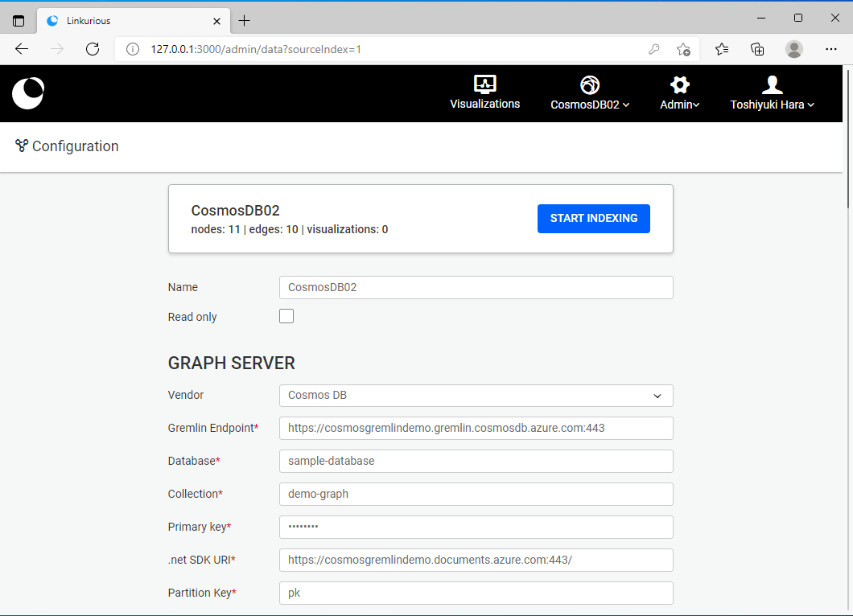853x616 pixels.
Task: Open the tab actions menu icon
Action: 19,21
